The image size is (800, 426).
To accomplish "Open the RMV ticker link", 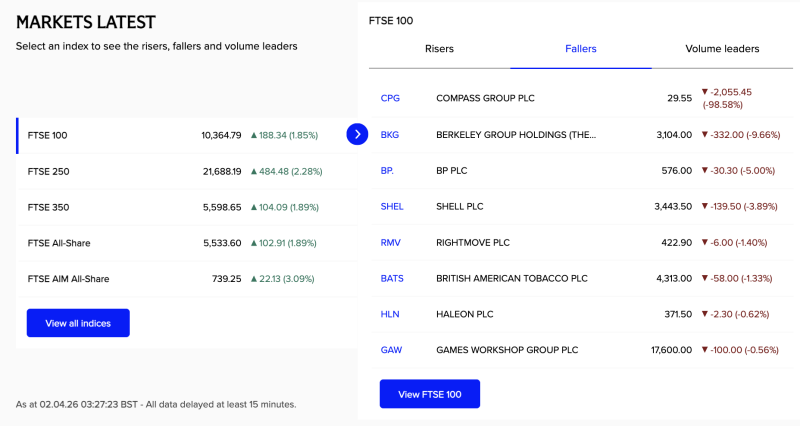I will [390, 242].
